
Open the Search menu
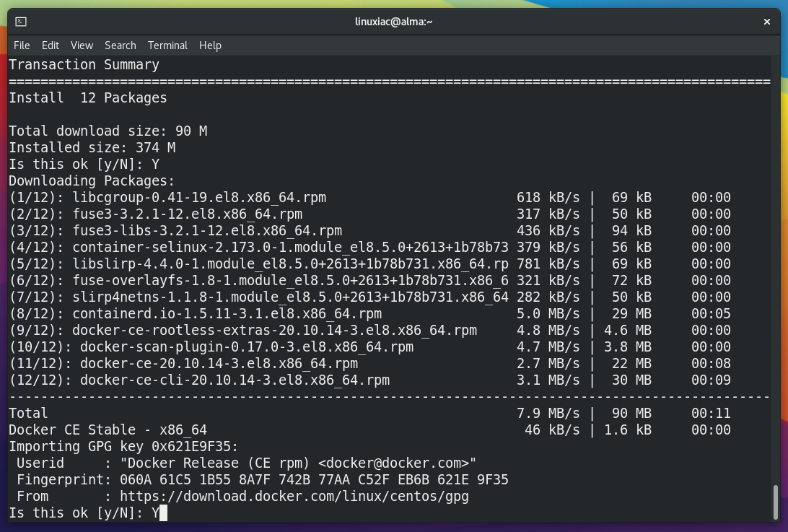coord(120,45)
